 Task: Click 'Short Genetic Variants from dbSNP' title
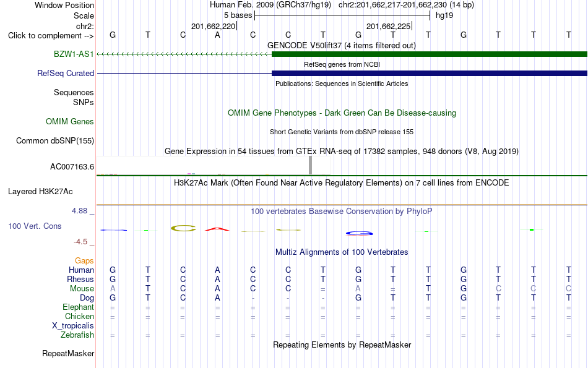(342, 132)
